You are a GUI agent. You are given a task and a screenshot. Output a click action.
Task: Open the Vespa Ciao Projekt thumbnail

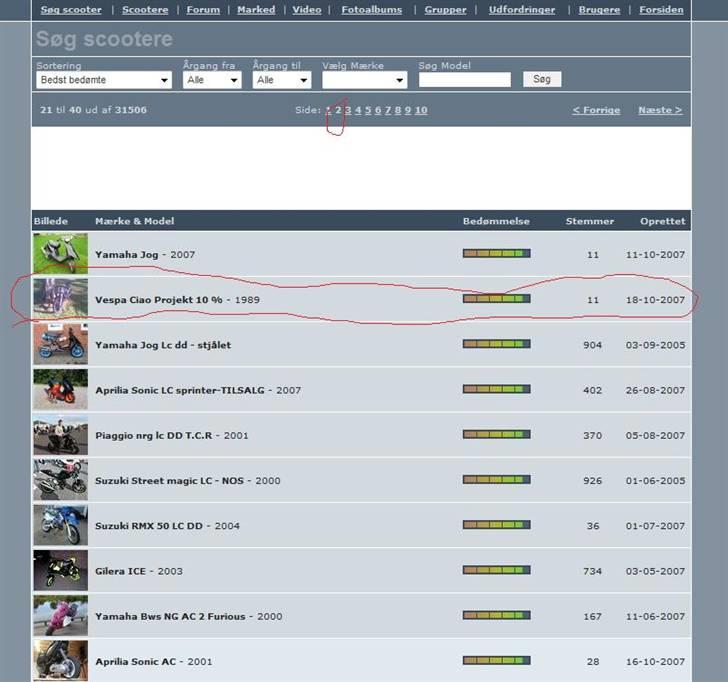coord(60,299)
